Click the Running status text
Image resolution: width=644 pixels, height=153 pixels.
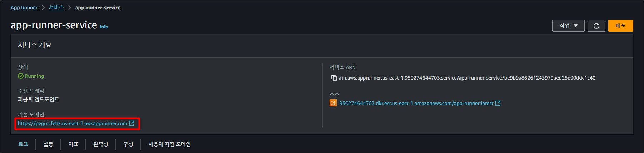coord(34,76)
